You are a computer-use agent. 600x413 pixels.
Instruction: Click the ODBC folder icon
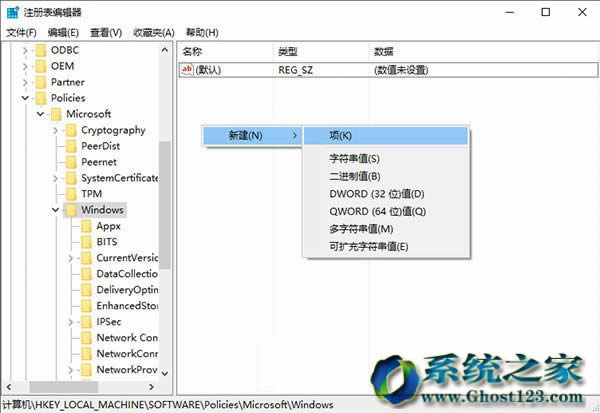click(x=40, y=50)
